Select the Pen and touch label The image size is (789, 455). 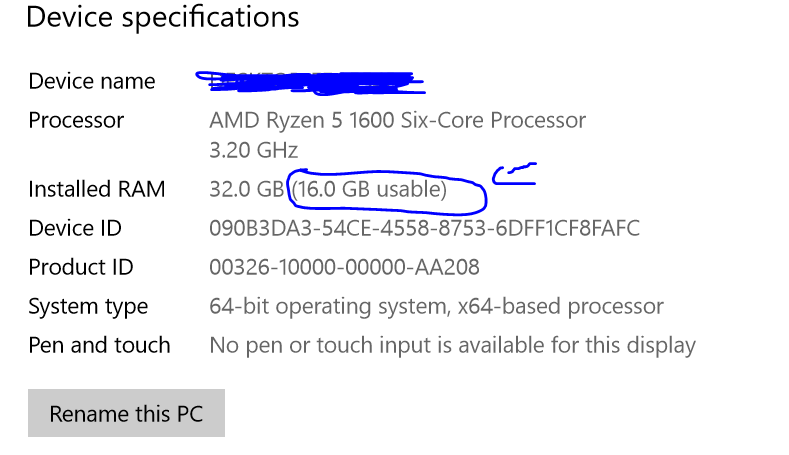coord(99,345)
